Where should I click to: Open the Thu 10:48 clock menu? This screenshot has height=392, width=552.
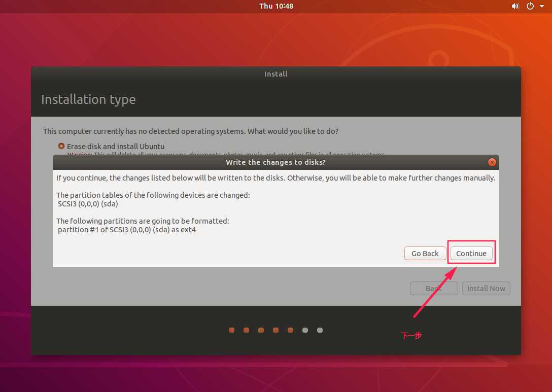point(276,6)
